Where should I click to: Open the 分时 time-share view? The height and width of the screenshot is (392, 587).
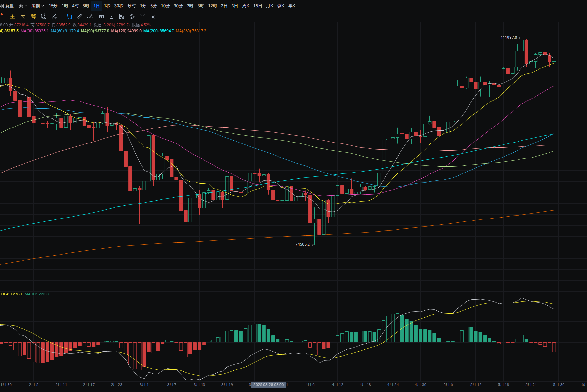pyautogui.click(x=131, y=6)
